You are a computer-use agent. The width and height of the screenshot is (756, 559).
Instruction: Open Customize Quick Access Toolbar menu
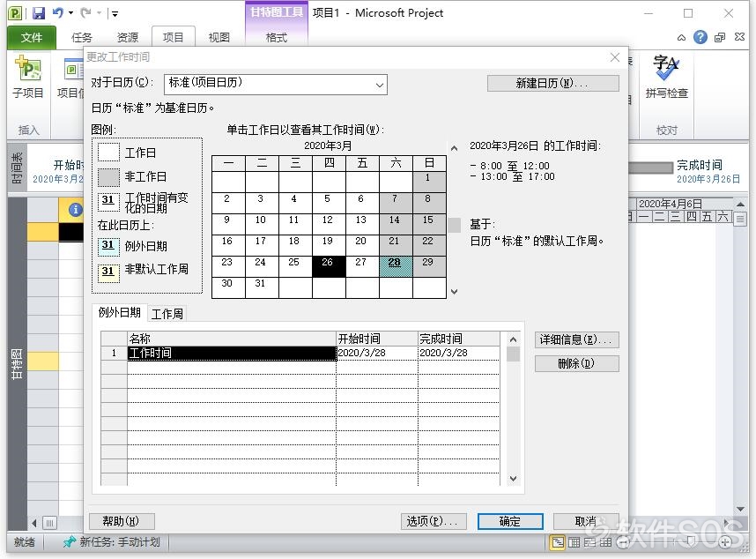click(115, 13)
